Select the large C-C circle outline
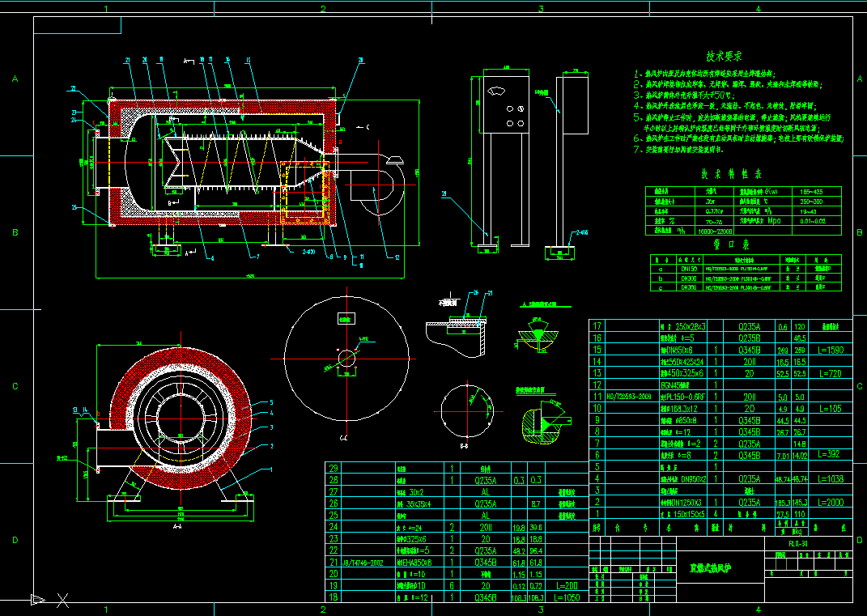867x616 pixels. coord(346,359)
